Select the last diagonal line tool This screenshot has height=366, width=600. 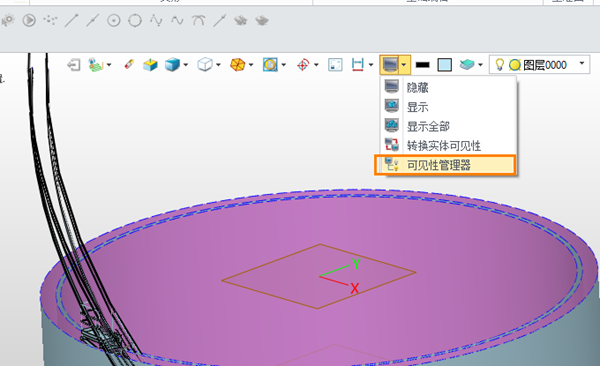(x=220, y=20)
